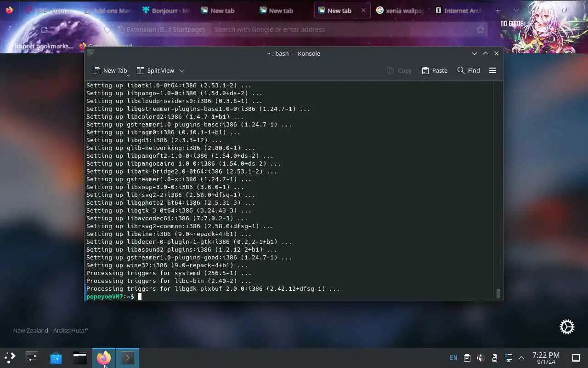Launch System Settings from the taskbar
The width and height of the screenshot is (588, 368).
point(32,357)
